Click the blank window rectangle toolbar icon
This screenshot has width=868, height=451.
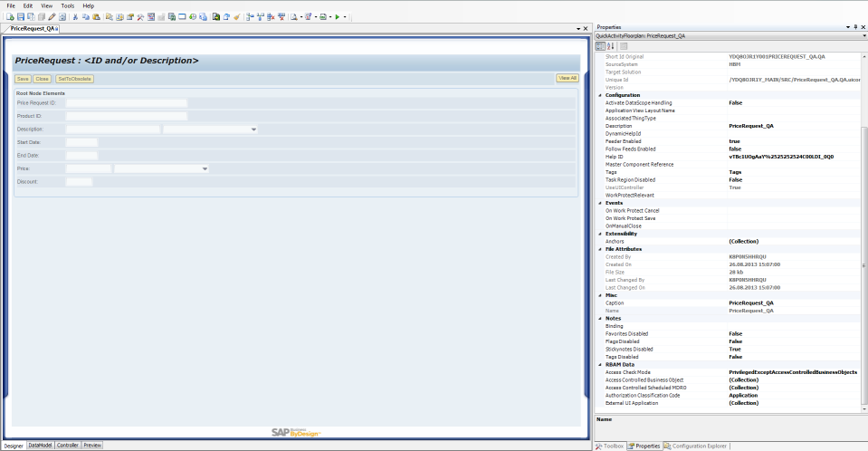(x=182, y=16)
